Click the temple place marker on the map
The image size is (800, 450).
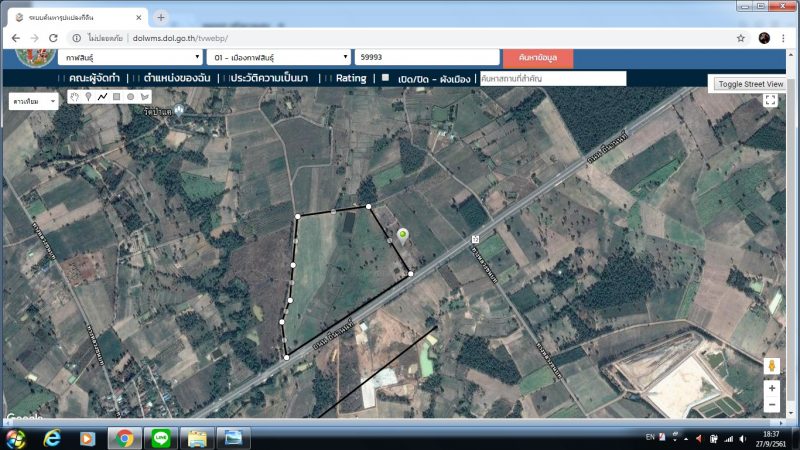(179, 109)
